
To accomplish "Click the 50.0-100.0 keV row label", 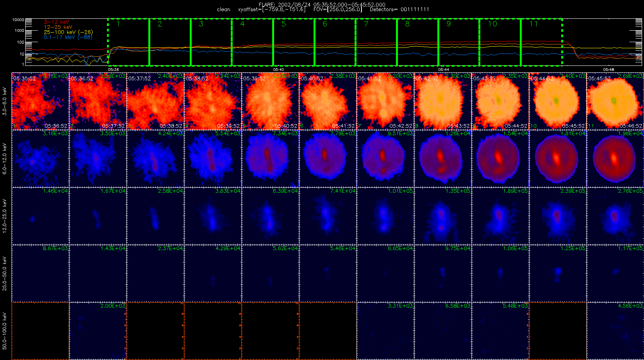I will [x=5, y=331].
